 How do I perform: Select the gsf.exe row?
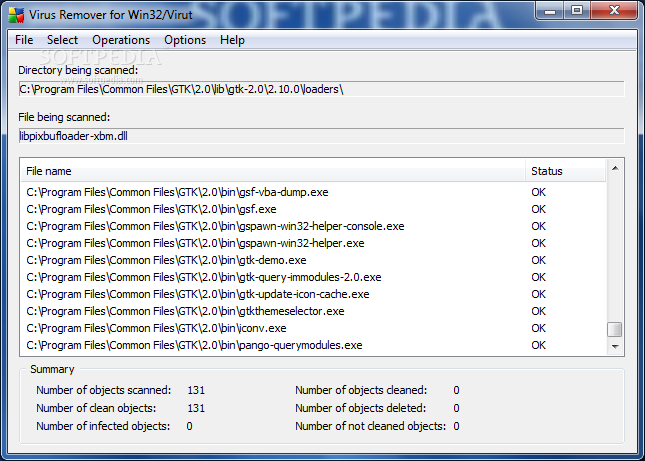coord(313,209)
